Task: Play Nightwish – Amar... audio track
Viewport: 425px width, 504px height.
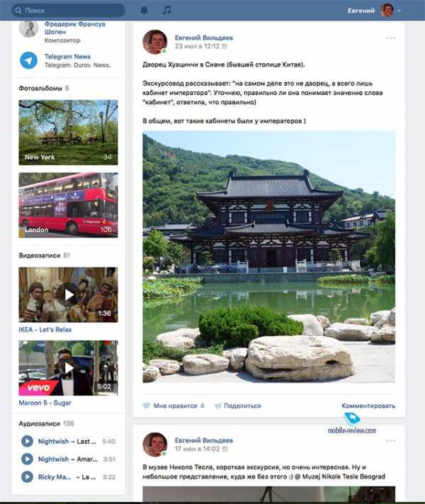Action: point(28,459)
